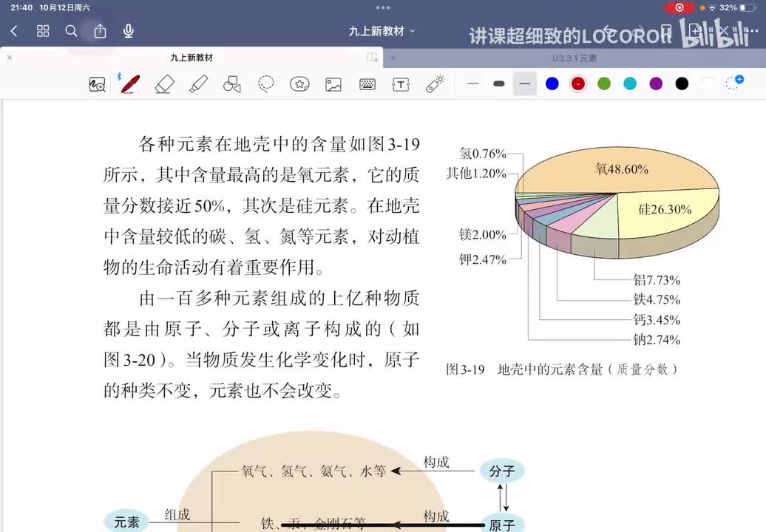This screenshot has width=766, height=532.
Task: Tap the 钙3.45% label
Action: (x=657, y=320)
